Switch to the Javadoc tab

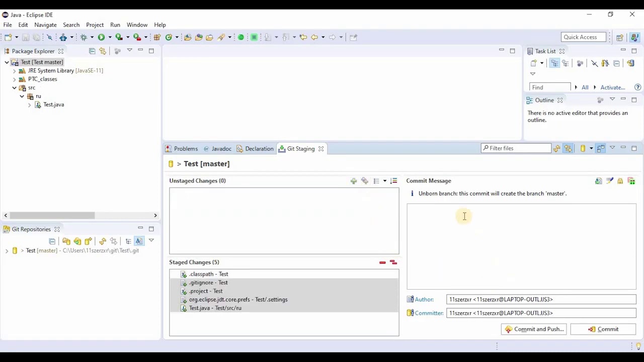217,149
